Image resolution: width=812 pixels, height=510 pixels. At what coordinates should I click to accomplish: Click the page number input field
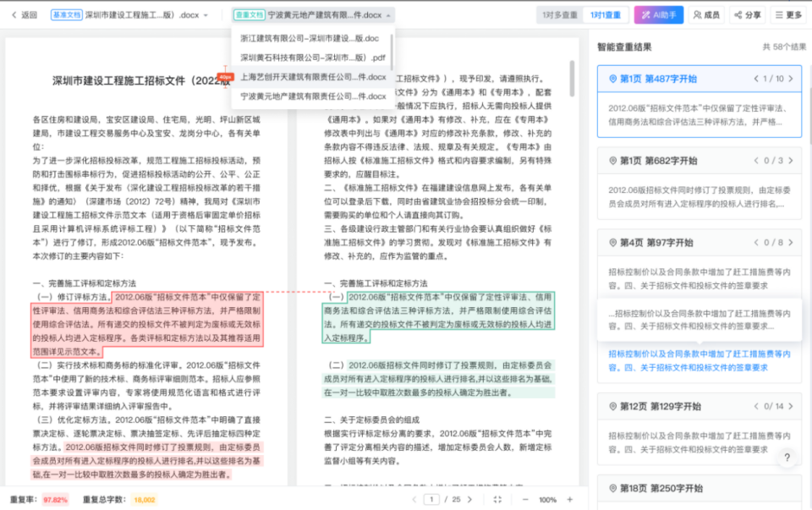tap(431, 500)
